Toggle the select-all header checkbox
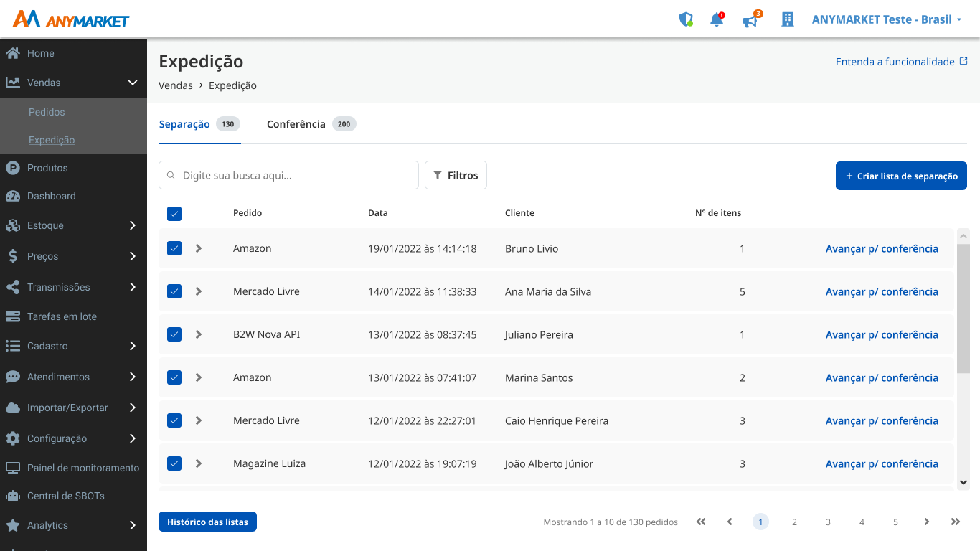 (x=174, y=214)
